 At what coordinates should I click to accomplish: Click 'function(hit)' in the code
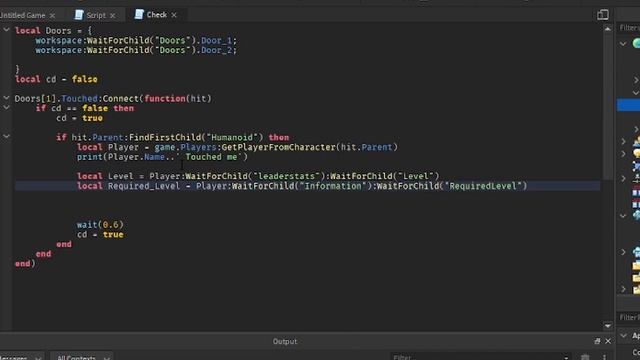(178, 98)
